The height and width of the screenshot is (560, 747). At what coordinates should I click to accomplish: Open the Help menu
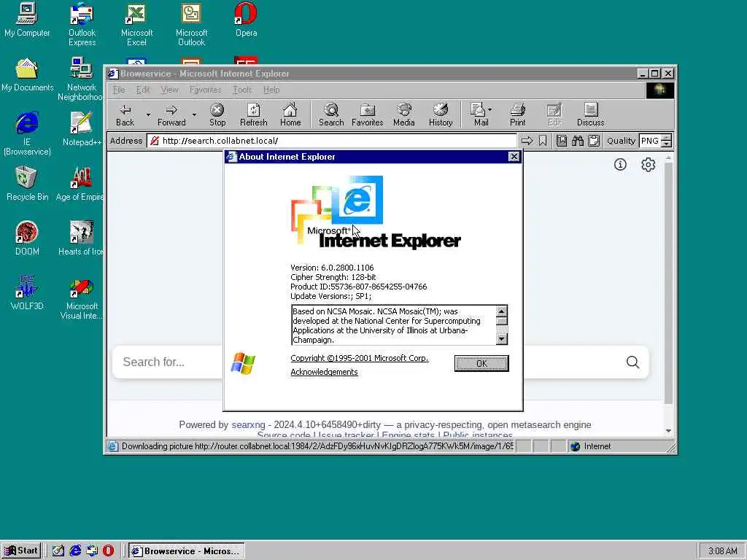tap(271, 90)
